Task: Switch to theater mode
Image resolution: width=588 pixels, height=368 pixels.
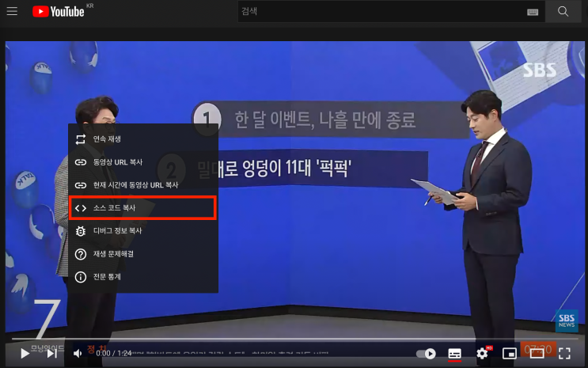Action: click(x=537, y=354)
